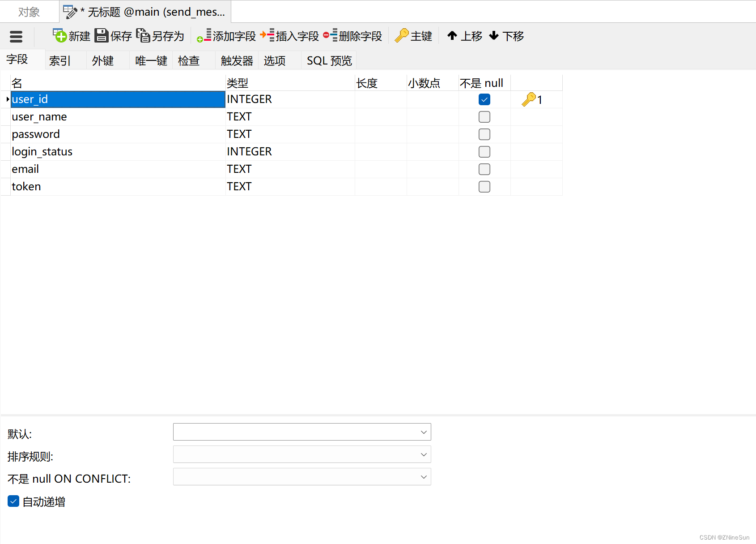Select the email field name cell
The image size is (756, 544).
tap(118, 169)
